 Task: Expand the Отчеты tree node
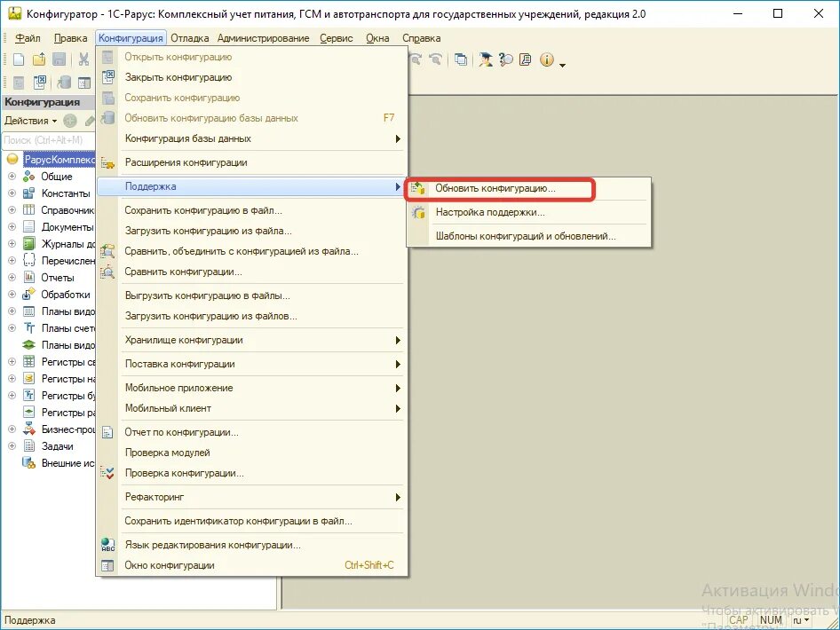pyautogui.click(x=12, y=277)
